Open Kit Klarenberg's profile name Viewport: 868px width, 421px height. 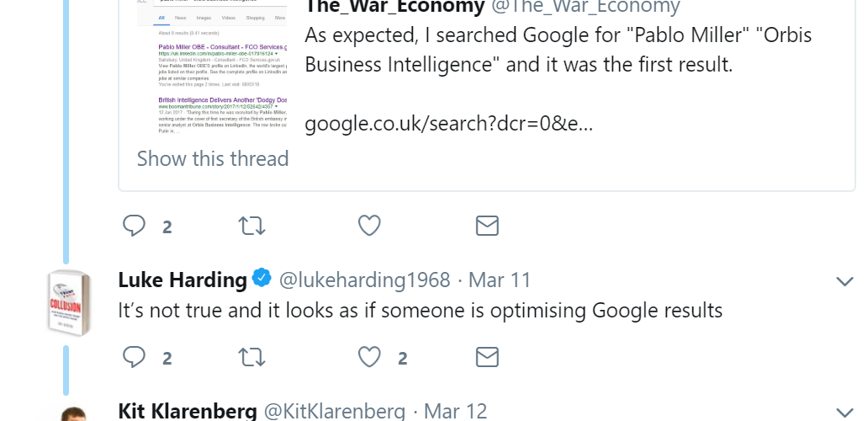click(x=188, y=411)
